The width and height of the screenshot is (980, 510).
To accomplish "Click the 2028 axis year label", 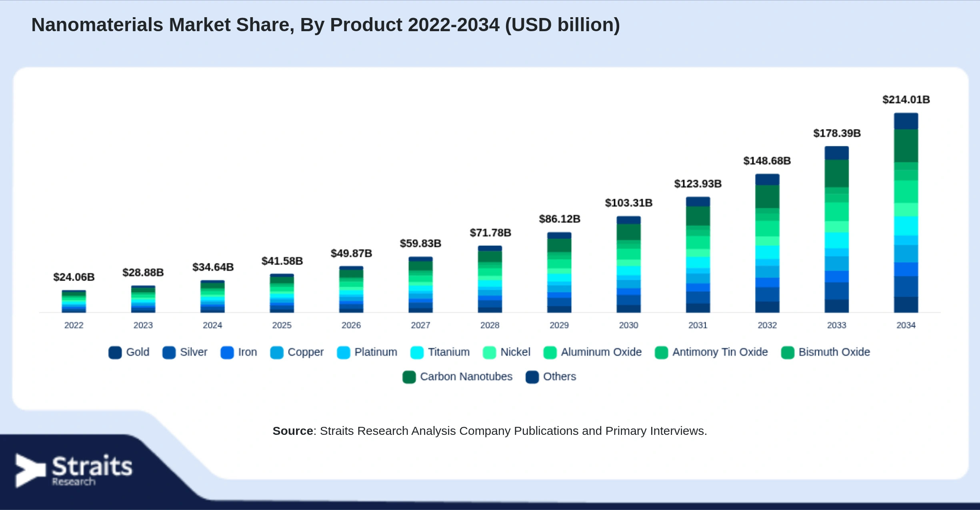I will (490, 325).
